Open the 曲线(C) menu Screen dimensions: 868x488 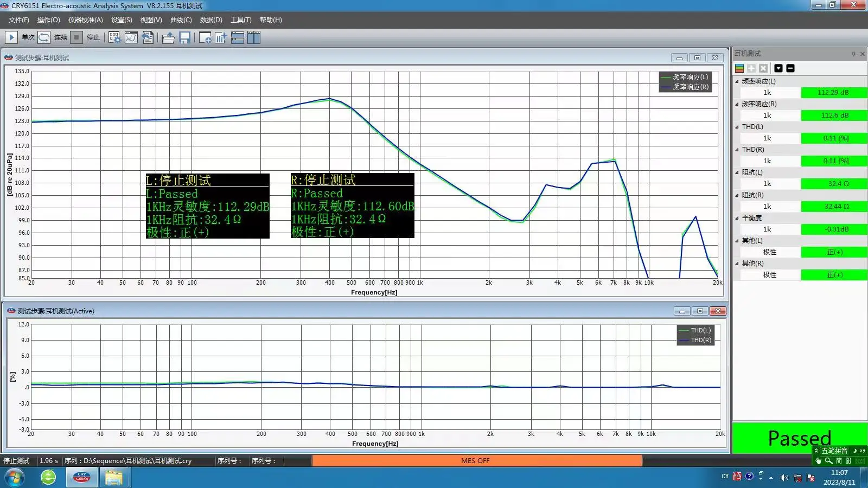point(181,20)
